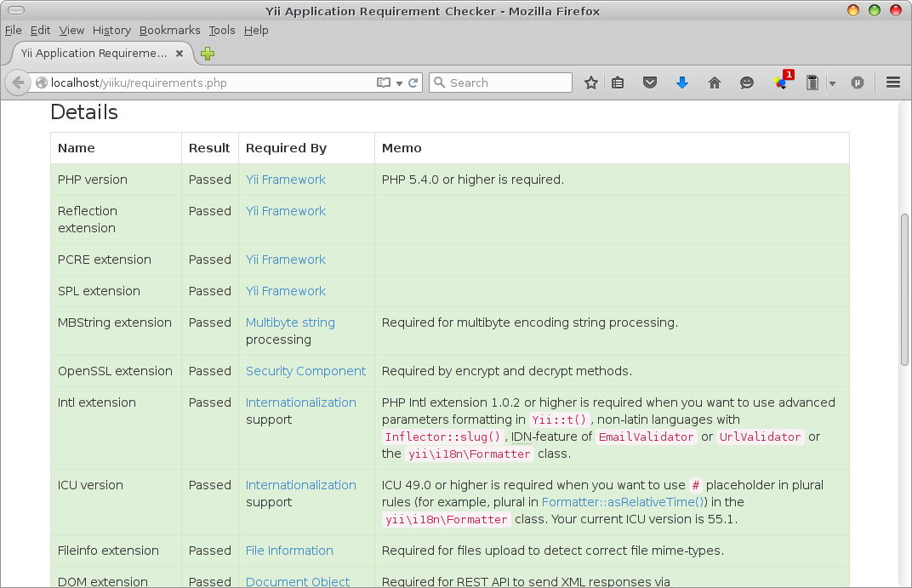Click the OpenSSL extension name cell
This screenshot has height=588, width=912.
pyautogui.click(x=115, y=371)
